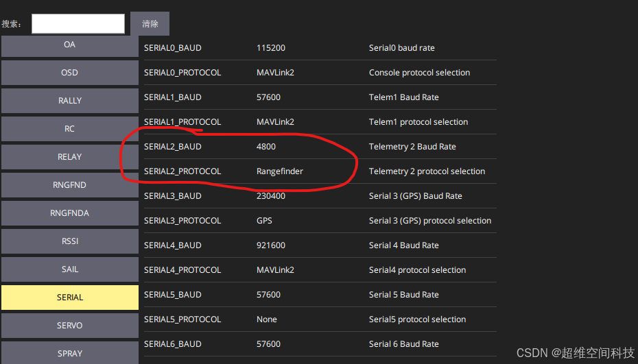Open the OSD parameter group
The height and width of the screenshot is (364, 638).
tap(69, 73)
